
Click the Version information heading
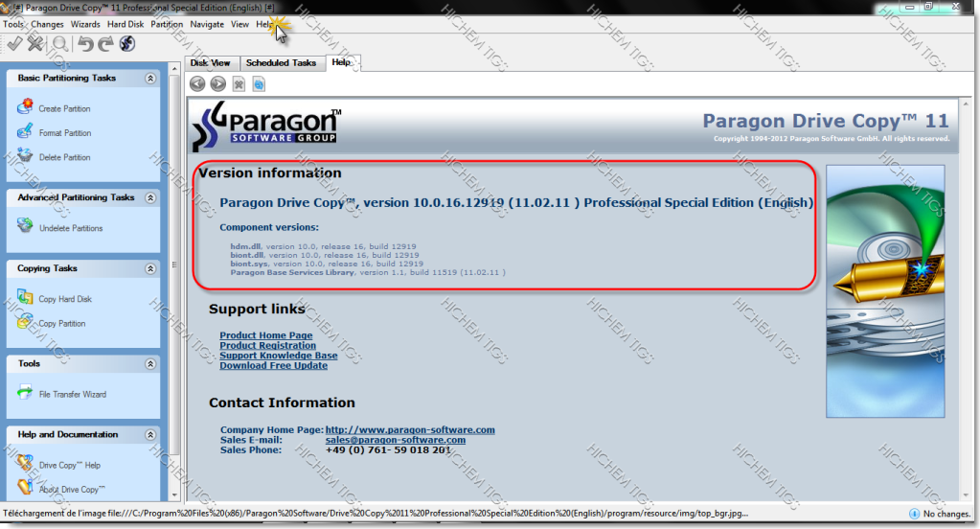pos(270,172)
